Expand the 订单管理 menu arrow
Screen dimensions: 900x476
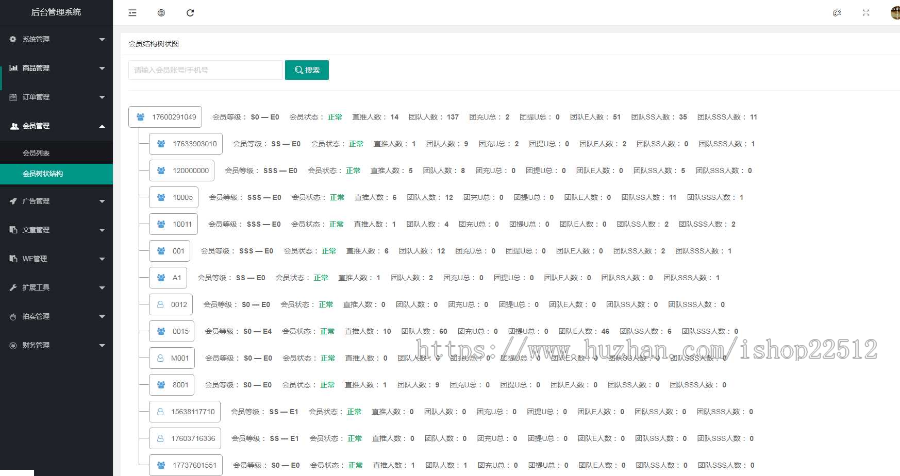(102, 97)
